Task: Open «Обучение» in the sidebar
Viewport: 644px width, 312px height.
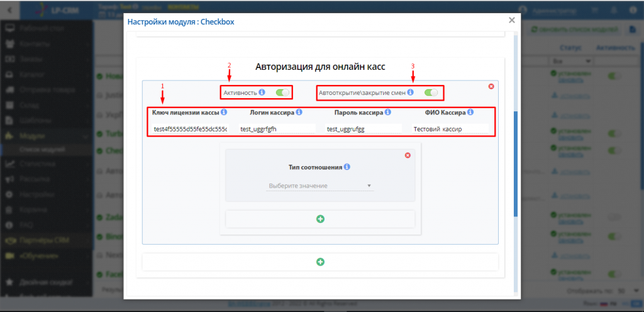Action: point(46,256)
